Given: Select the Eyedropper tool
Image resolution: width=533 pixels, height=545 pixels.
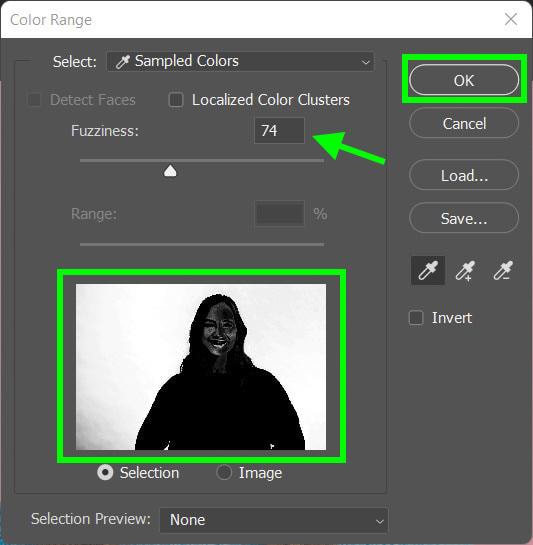Looking at the screenshot, I should click(x=428, y=270).
